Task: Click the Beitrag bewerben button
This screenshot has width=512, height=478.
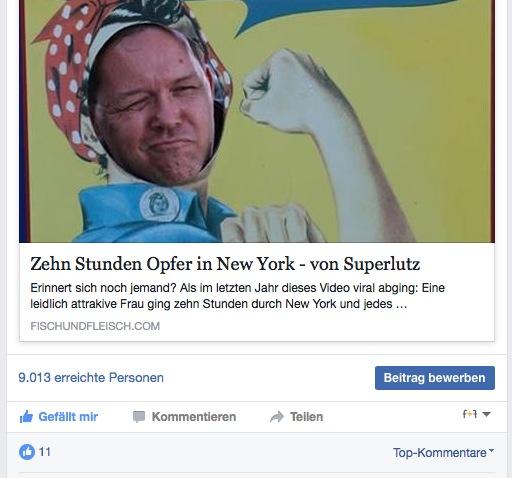Action: click(x=435, y=378)
